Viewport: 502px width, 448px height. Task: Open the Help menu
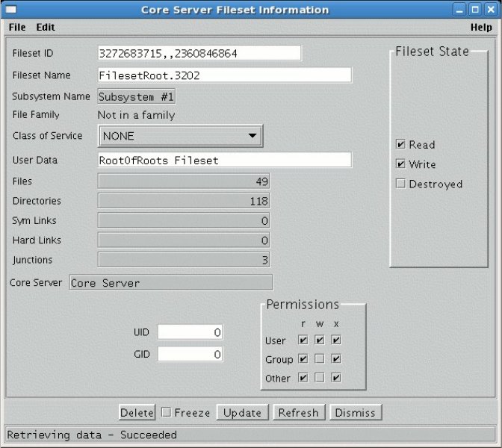(x=481, y=27)
